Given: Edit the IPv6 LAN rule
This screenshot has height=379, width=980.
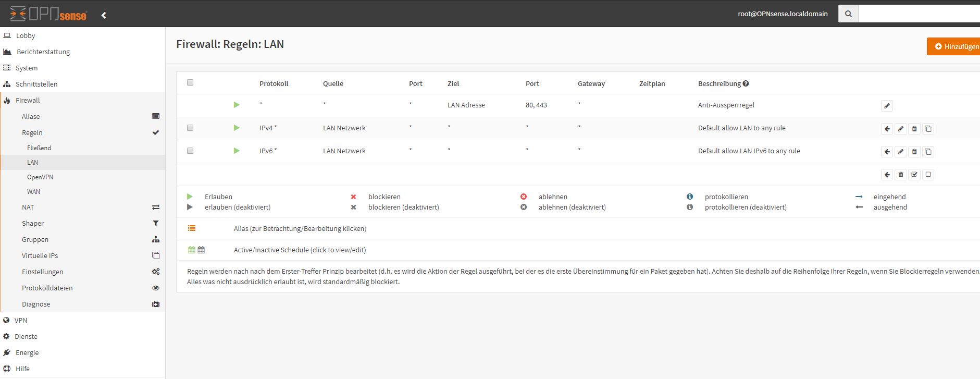Looking at the screenshot, I should [x=900, y=152].
